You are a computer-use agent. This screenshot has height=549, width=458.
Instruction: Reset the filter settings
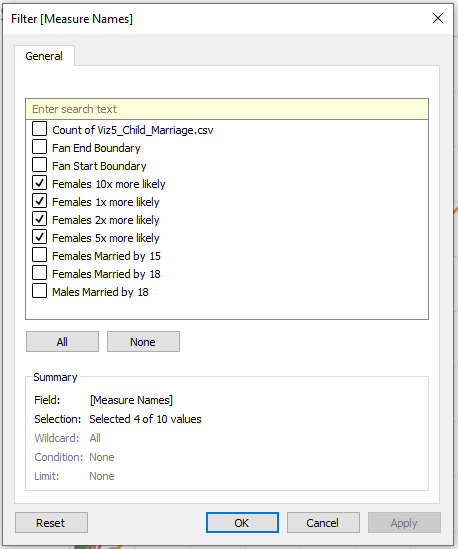pos(51,523)
